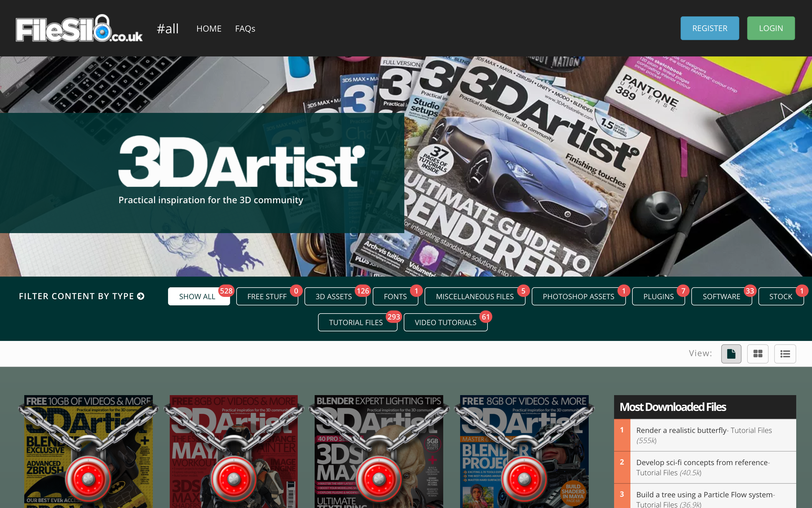This screenshot has height=508, width=812.
Task: Click 'Practical inspiration for the 3D community' tagline
Action: click(x=211, y=200)
